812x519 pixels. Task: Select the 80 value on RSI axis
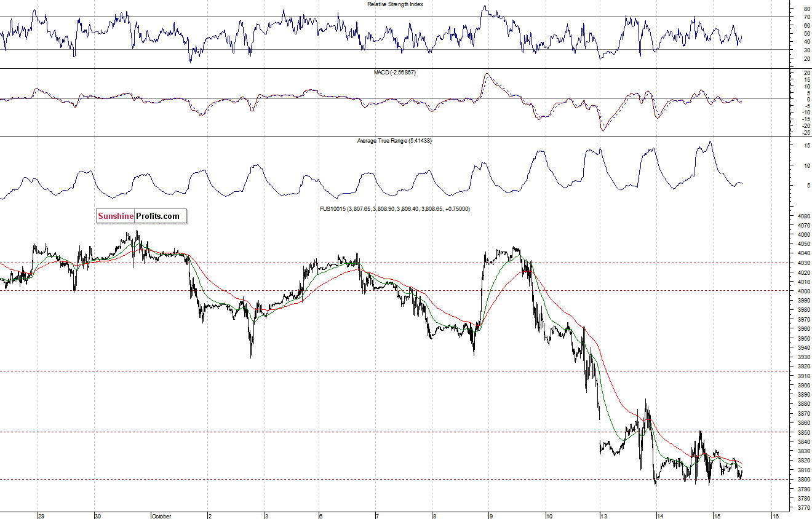click(x=806, y=9)
